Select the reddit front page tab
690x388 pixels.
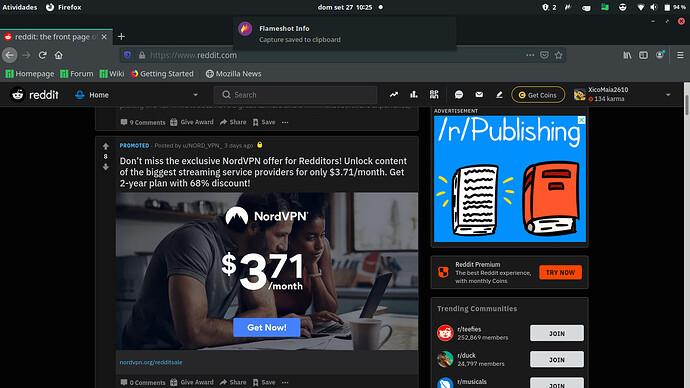click(55, 37)
